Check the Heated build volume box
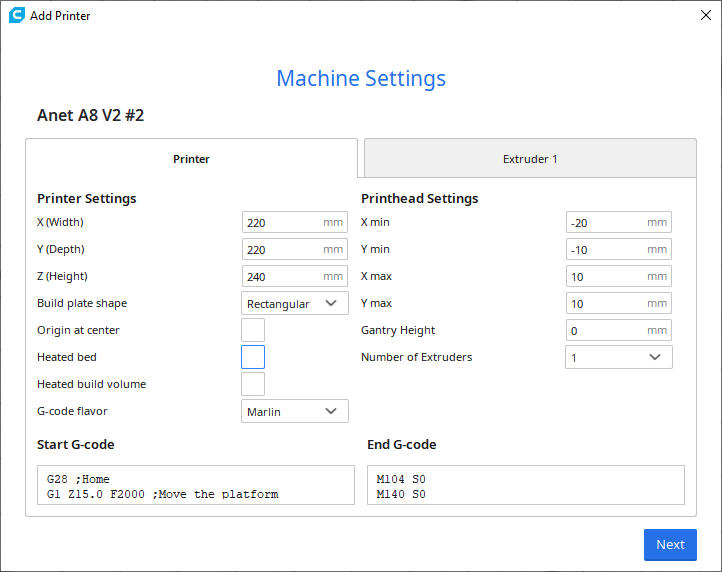This screenshot has width=722, height=572. pos(253,384)
